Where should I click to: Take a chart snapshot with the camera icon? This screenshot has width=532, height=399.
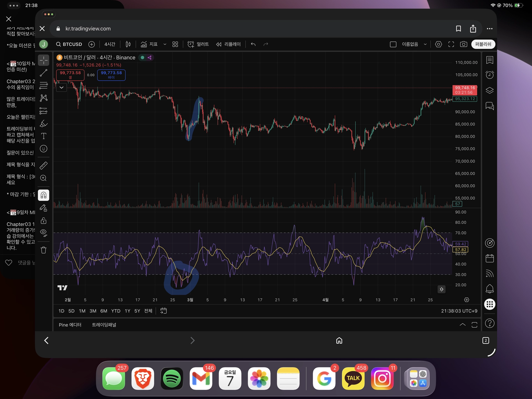coord(464,44)
